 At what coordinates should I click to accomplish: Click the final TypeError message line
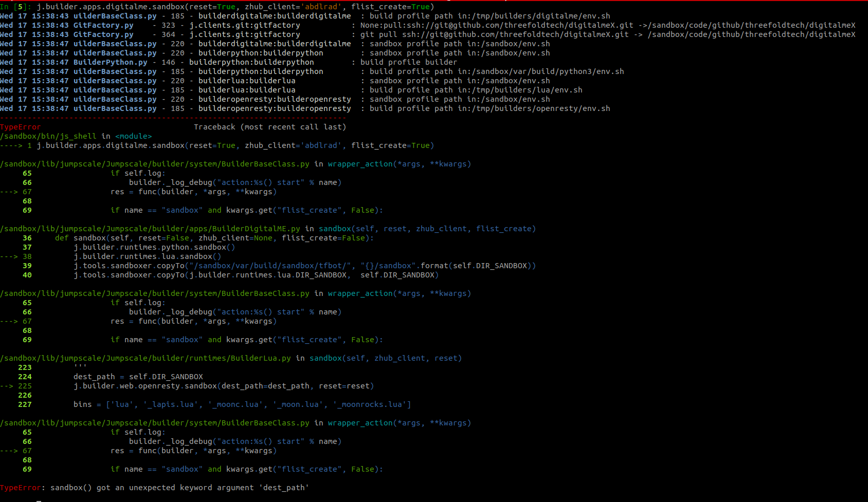tap(154, 488)
